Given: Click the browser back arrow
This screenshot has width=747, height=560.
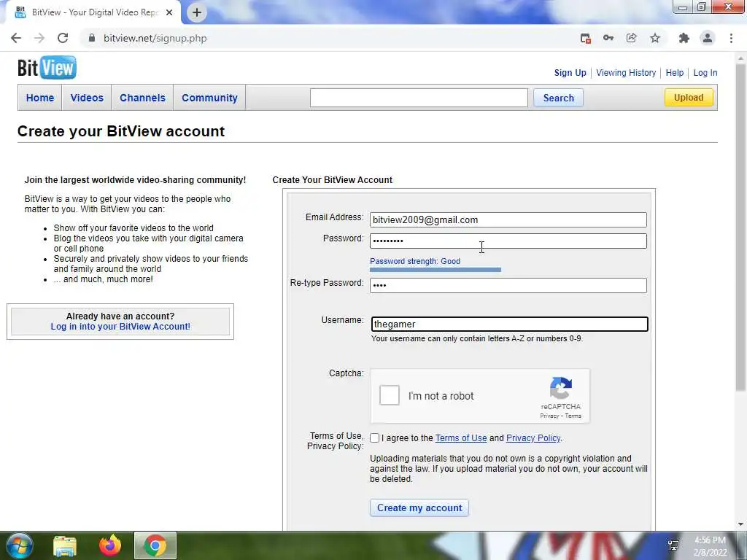Looking at the screenshot, I should click(x=16, y=38).
